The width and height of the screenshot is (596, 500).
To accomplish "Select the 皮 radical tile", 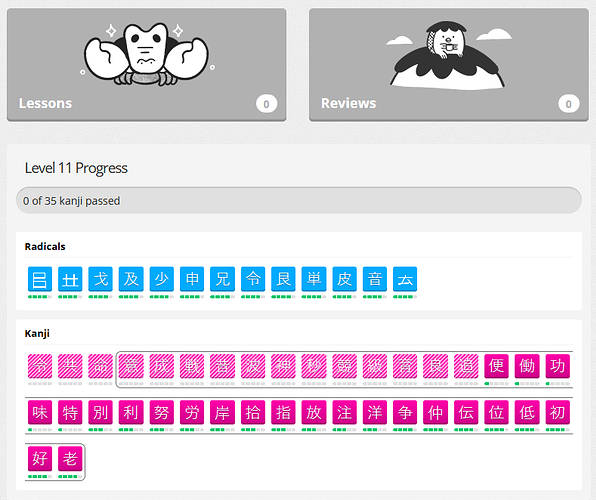I will (x=344, y=279).
